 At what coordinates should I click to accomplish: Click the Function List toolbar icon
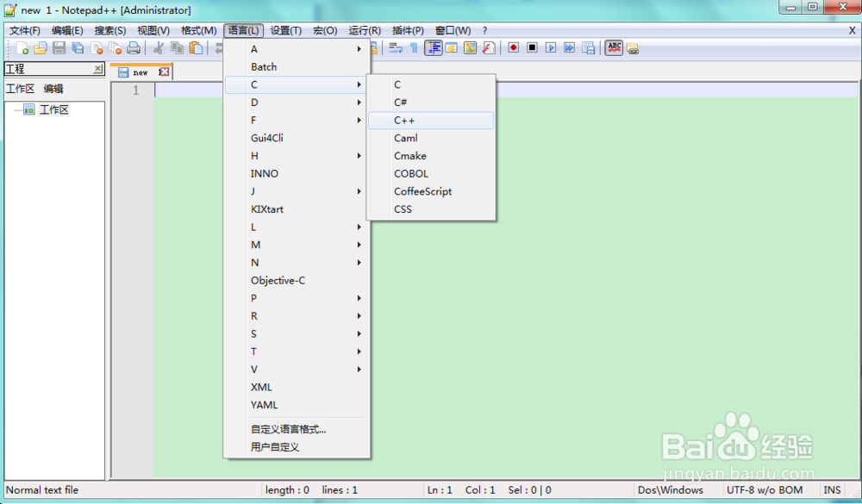(489, 48)
